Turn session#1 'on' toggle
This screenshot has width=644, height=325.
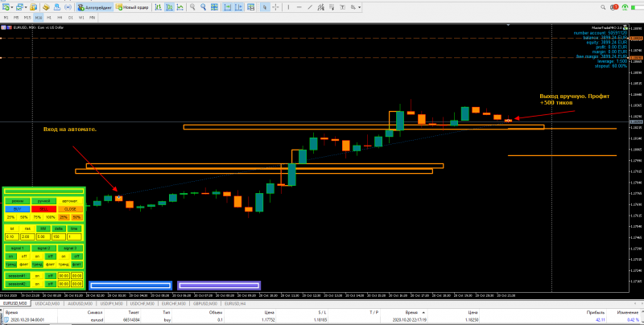click(37, 276)
